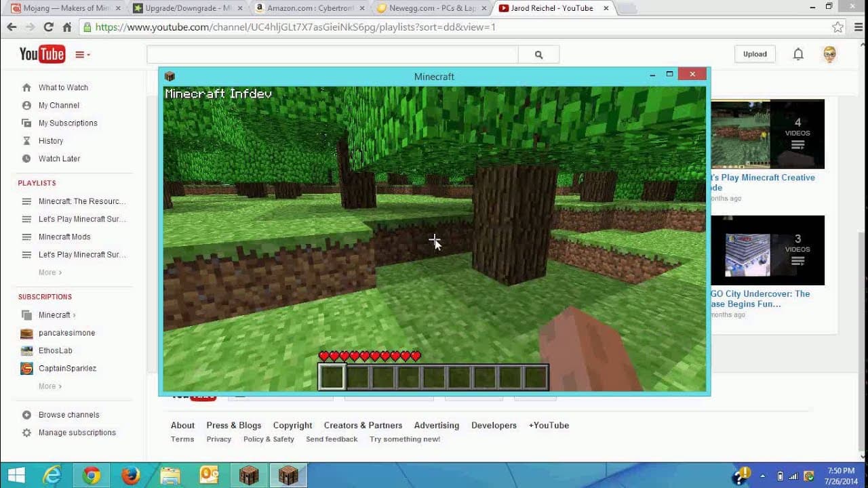Go back with Chrome's back arrow
Screen dimensions: 868x488
(x=12, y=27)
